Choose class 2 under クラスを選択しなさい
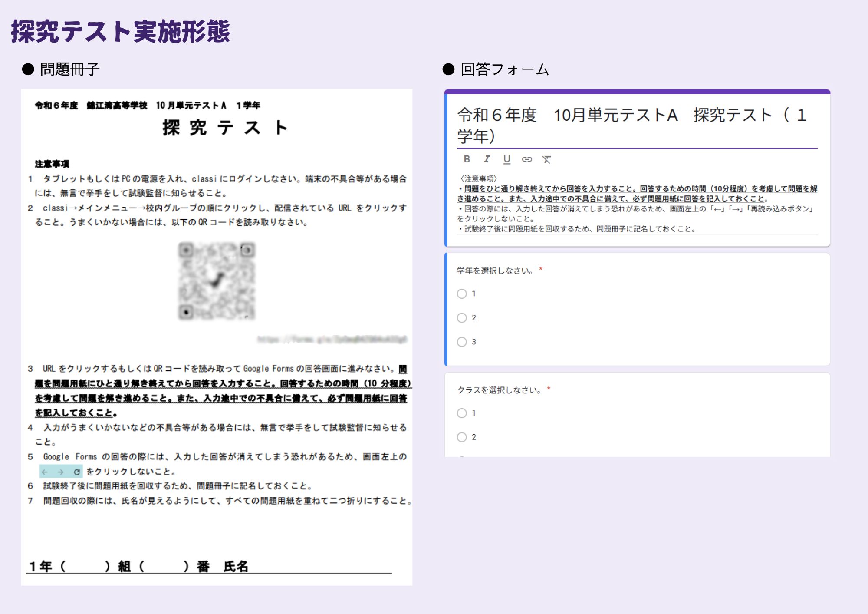 click(x=462, y=437)
